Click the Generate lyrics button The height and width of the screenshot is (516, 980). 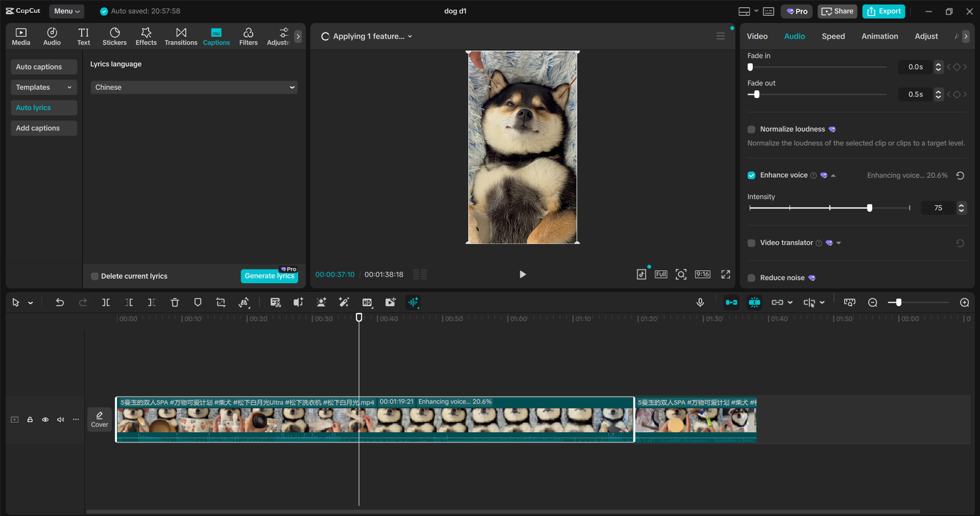pyautogui.click(x=269, y=276)
